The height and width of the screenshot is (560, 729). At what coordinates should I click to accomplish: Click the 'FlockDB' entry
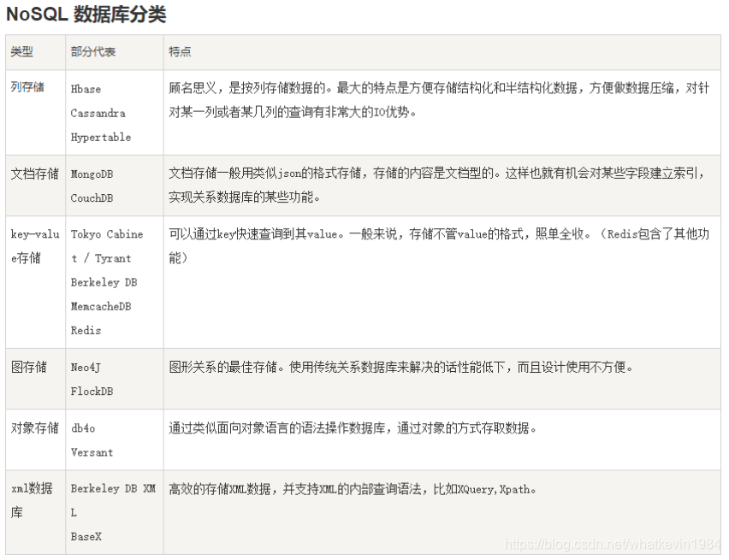[x=92, y=392]
